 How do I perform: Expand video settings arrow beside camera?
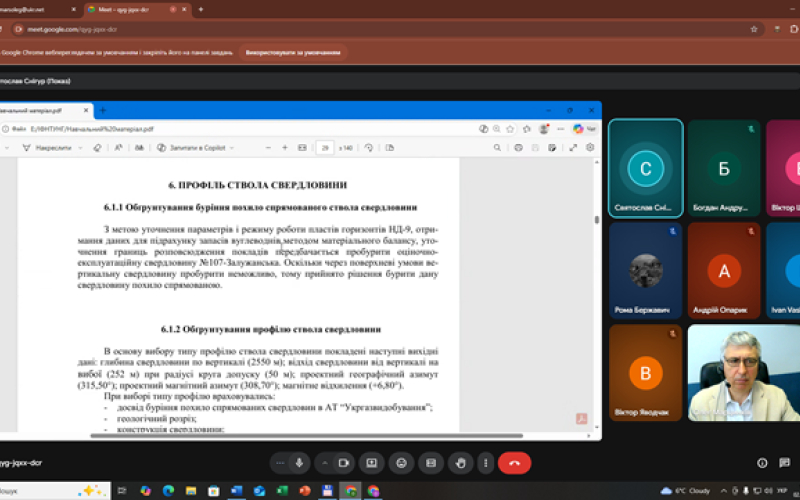pyautogui.click(x=324, y=462)
